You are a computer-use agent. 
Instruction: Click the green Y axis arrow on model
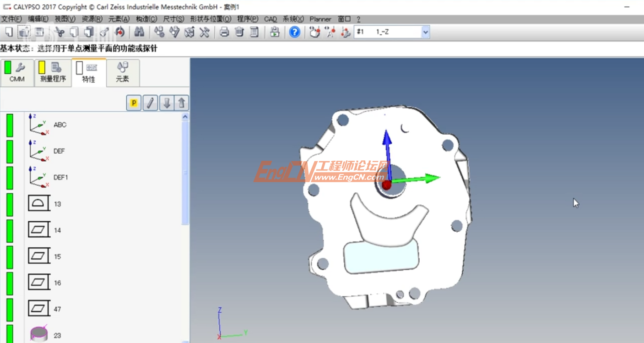(x=416, y=179)
